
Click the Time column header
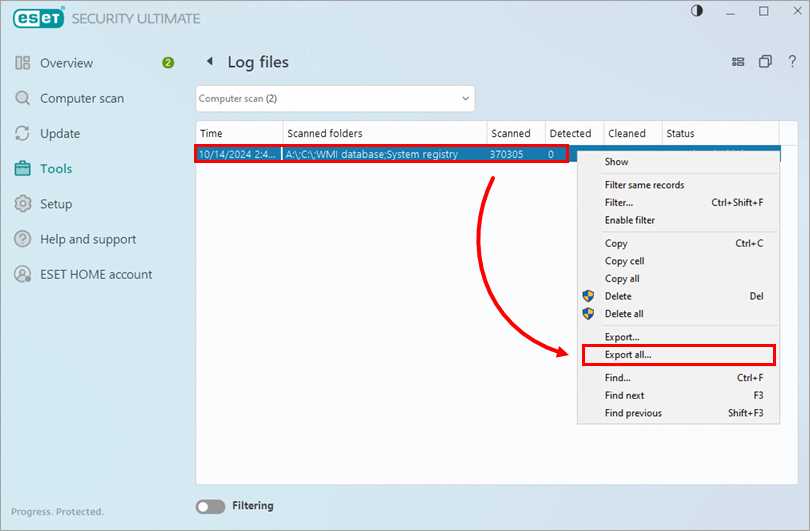211,133
